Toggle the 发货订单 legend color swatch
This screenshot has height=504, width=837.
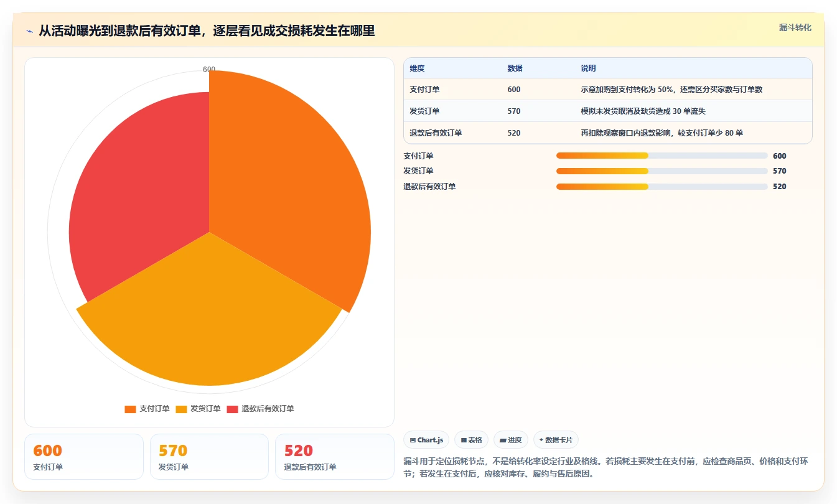click(181, 409)
